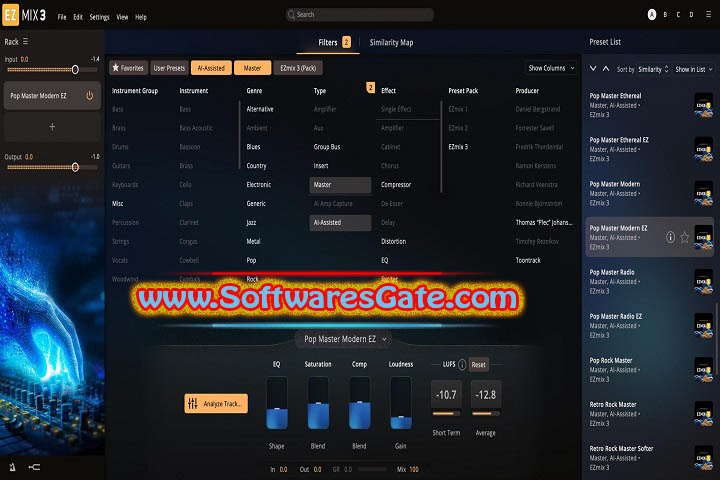This screenshot has width=720, height=480.
Task: Switch to the Similarity Map tab
Action: pyautogui.click(x=392, y=42)
